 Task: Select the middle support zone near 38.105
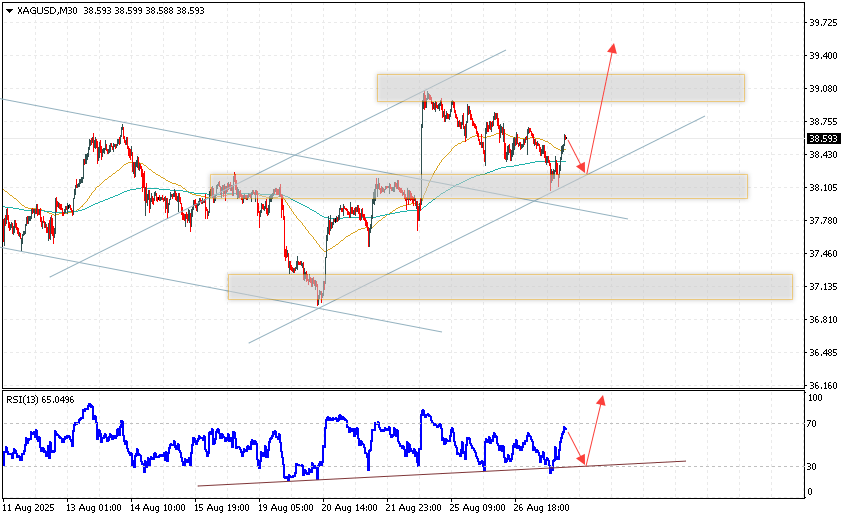pyautogui.click(x=479, y=186)
